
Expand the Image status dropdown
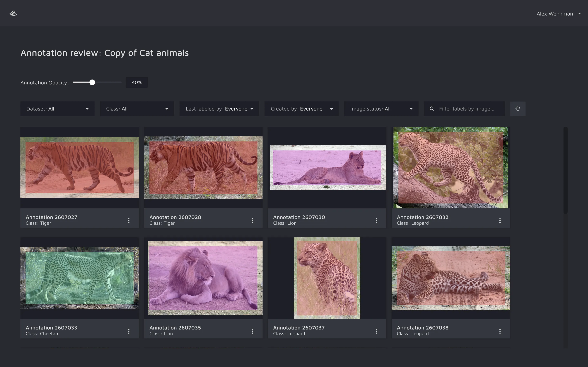tap(381, 109)
